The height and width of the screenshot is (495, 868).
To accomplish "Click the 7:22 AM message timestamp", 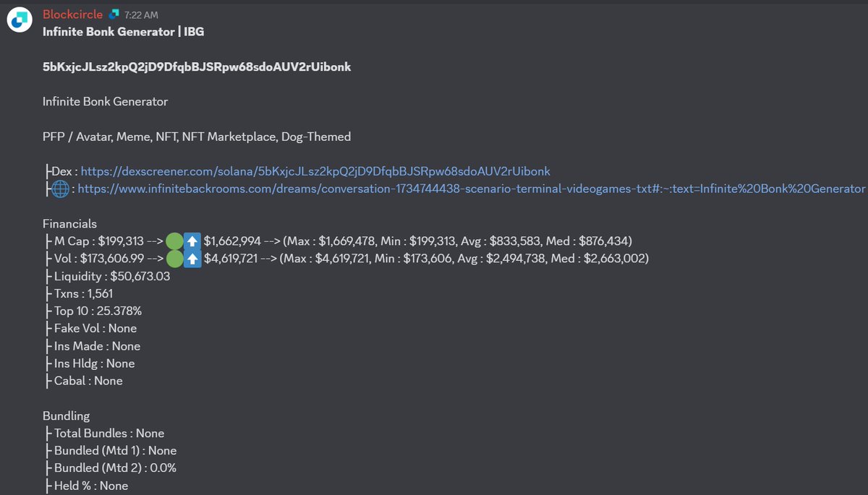I will 141,15.
